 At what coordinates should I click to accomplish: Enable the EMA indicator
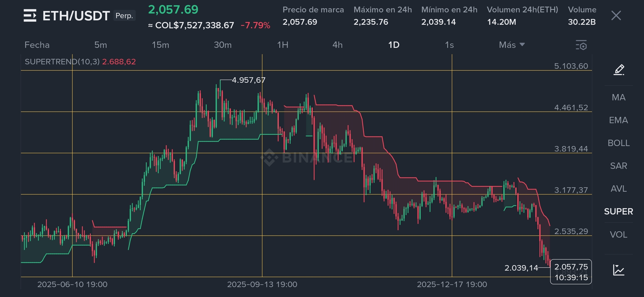point(618,120)
